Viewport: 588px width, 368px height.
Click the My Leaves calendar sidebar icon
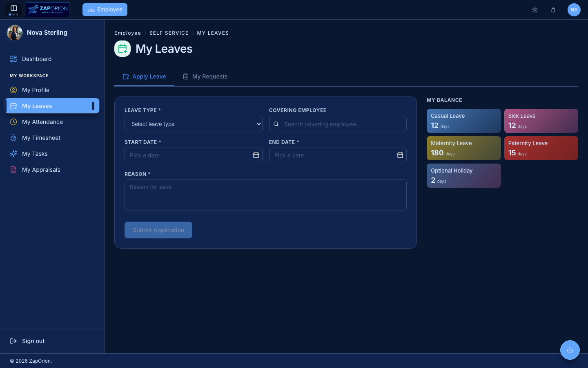tap(13, 106)
